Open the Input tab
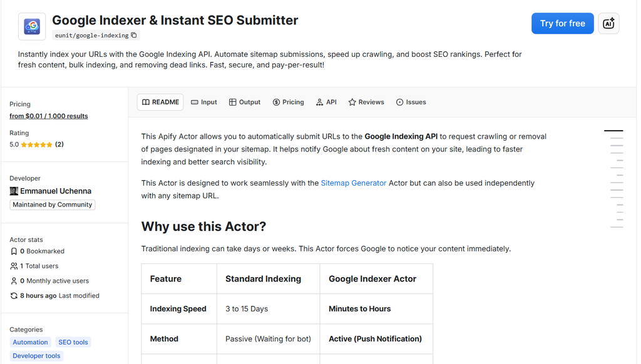Image resolution: width=641 pixels, height=364 pixels. click(204, 102)
